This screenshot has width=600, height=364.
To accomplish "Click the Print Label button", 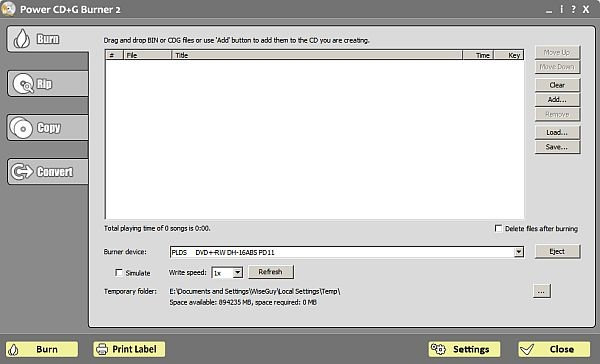I will pos(129,349).
